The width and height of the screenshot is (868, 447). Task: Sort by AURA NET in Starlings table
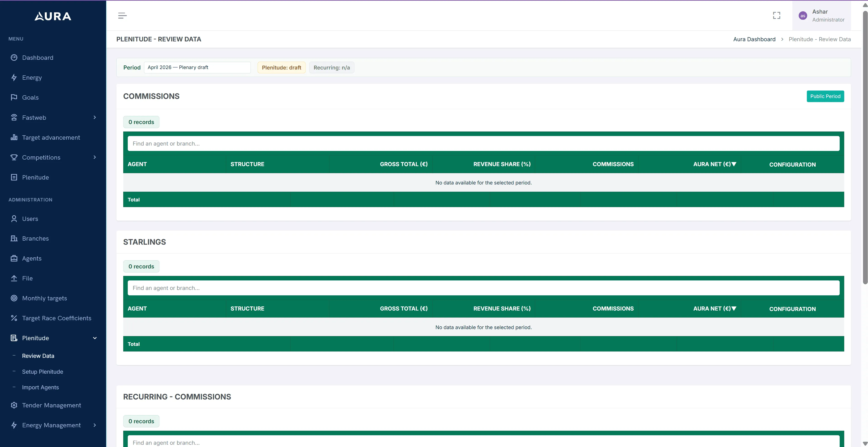coord(715,308)
